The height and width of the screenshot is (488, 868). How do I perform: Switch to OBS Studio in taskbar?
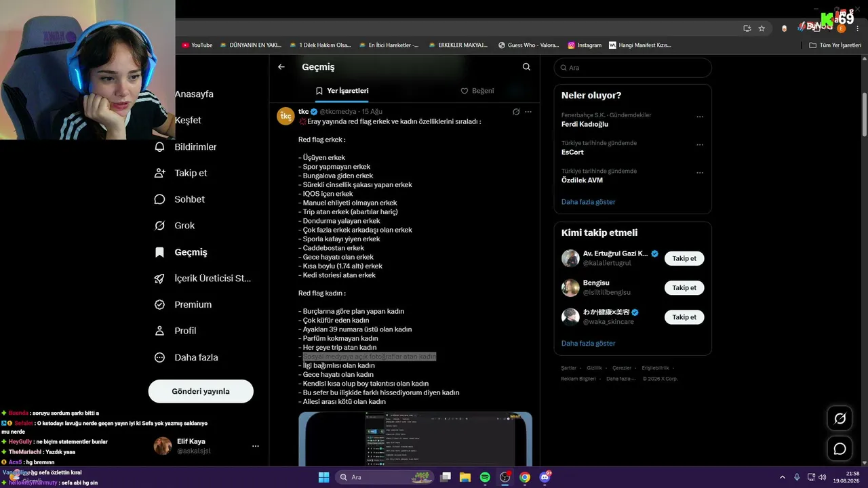pyautogui.click(x=505, y=477)
